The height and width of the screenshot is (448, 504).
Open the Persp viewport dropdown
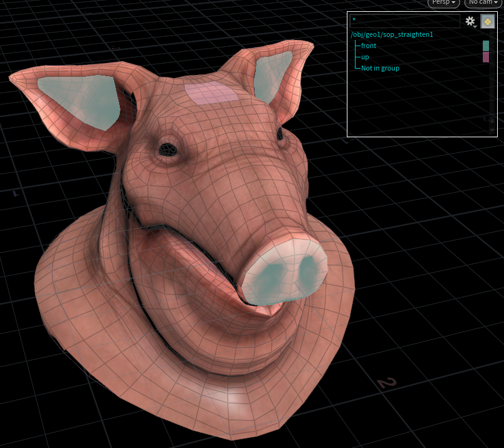443,2
